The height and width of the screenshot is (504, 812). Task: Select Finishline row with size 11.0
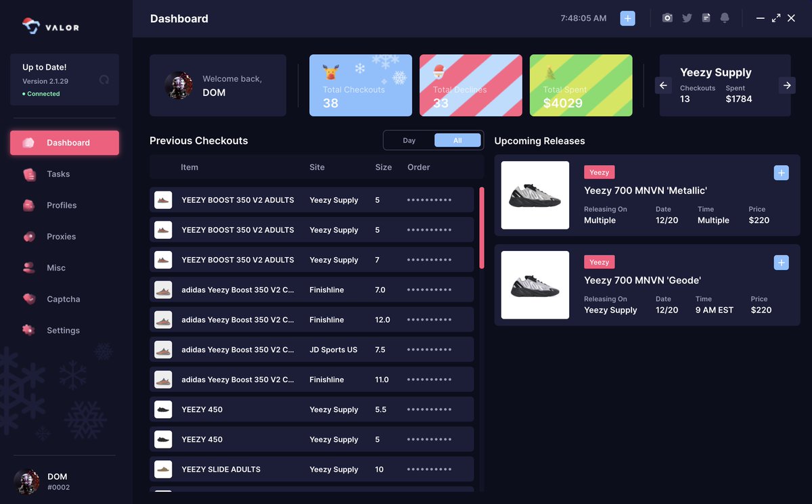[312, 380]
